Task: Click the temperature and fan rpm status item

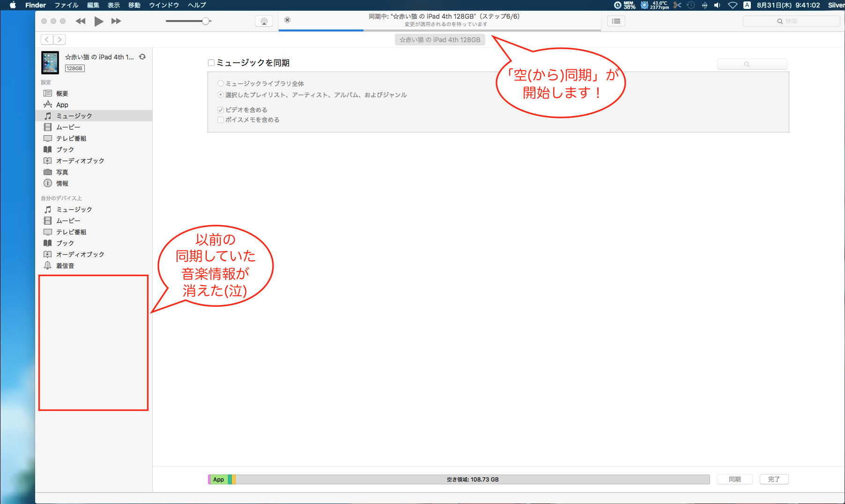Action: point(655,5)
